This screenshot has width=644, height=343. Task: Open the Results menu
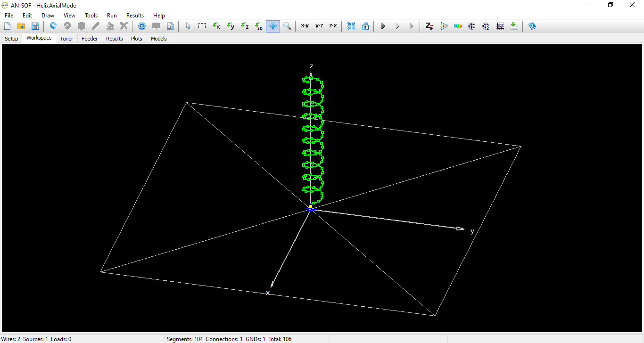[x=135, y=16]
